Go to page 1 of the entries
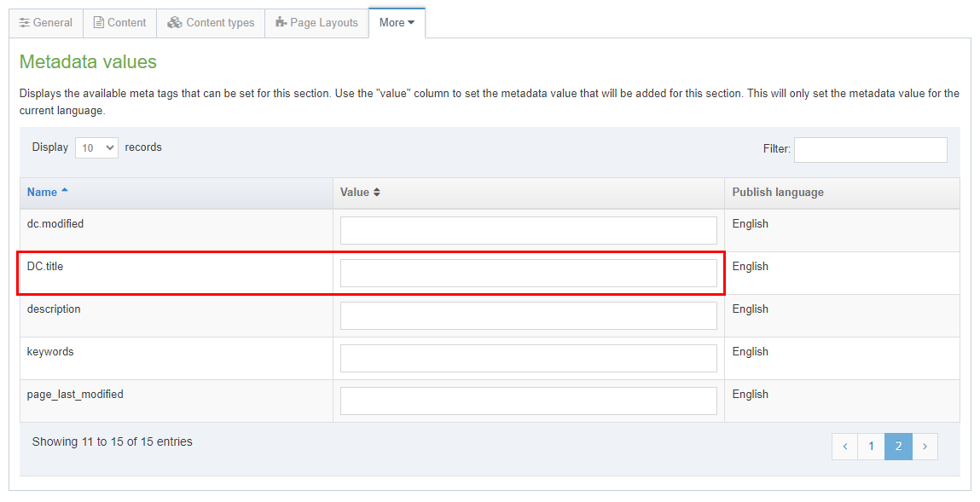 [x=871, y=446]
